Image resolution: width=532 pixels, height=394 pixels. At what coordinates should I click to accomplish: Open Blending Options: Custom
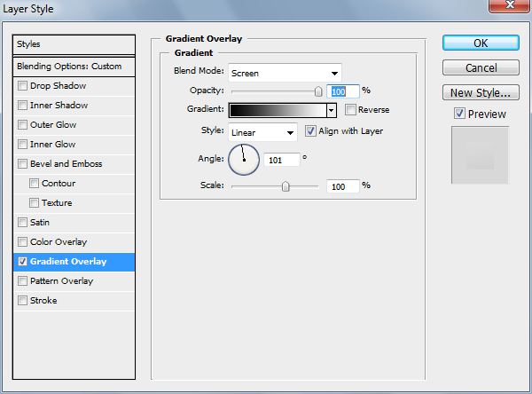click(74, 67)
